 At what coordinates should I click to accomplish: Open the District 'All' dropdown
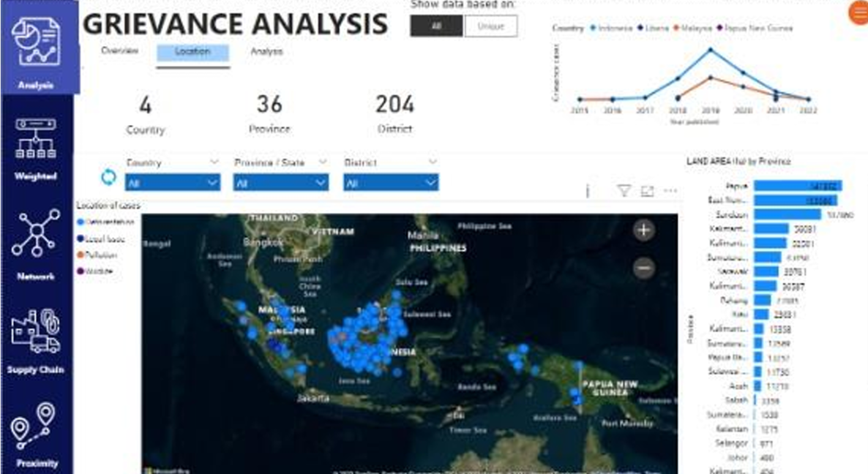[391, 183]
